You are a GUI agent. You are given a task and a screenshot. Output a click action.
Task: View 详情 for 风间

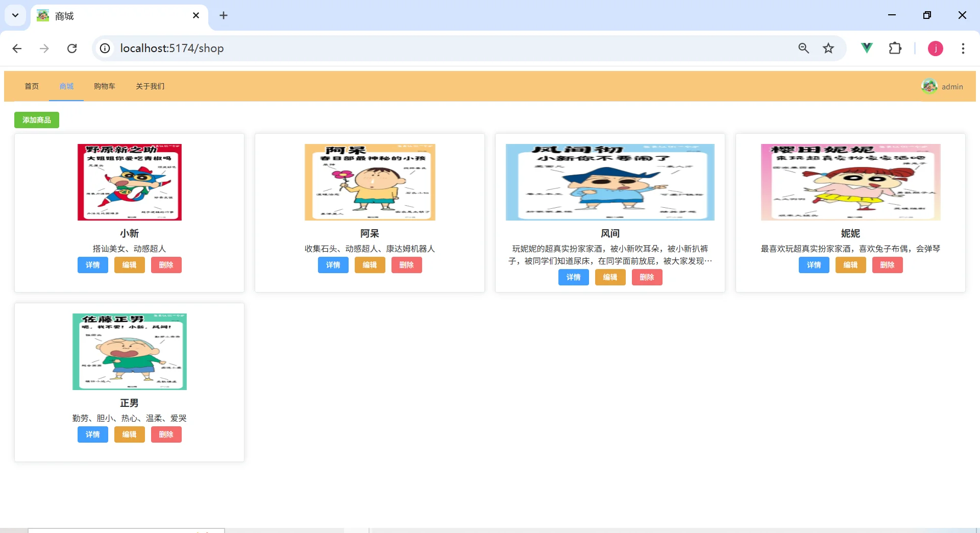[x=574, y=277]
